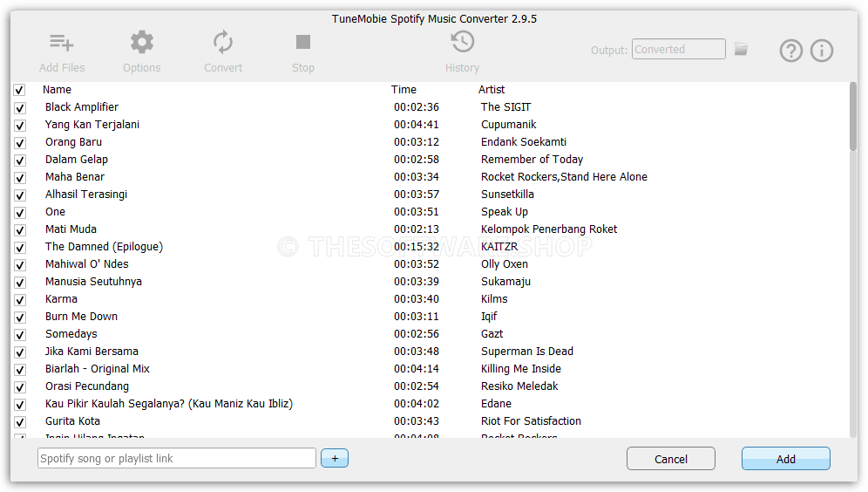Uncheck the Jika Kami Bersama checkbox
Screen dimensions: 868x492
pyautogui.click(x=20, y=352)
